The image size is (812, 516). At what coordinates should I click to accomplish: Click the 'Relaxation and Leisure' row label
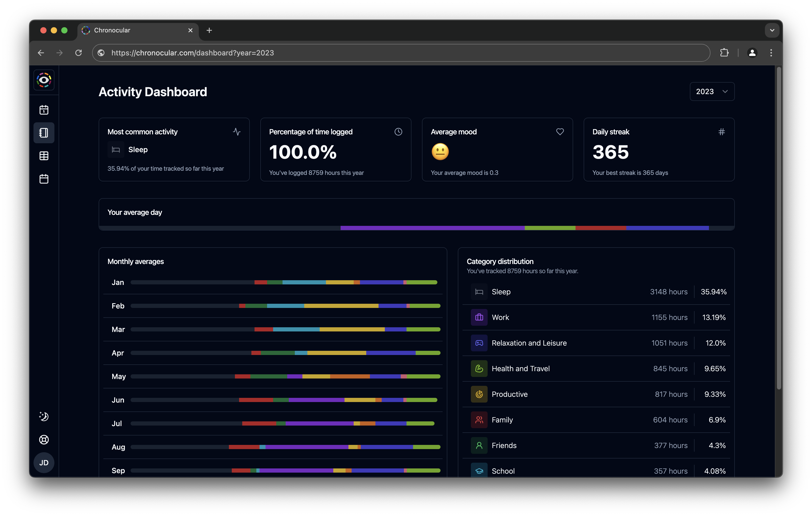pos(529,343)
